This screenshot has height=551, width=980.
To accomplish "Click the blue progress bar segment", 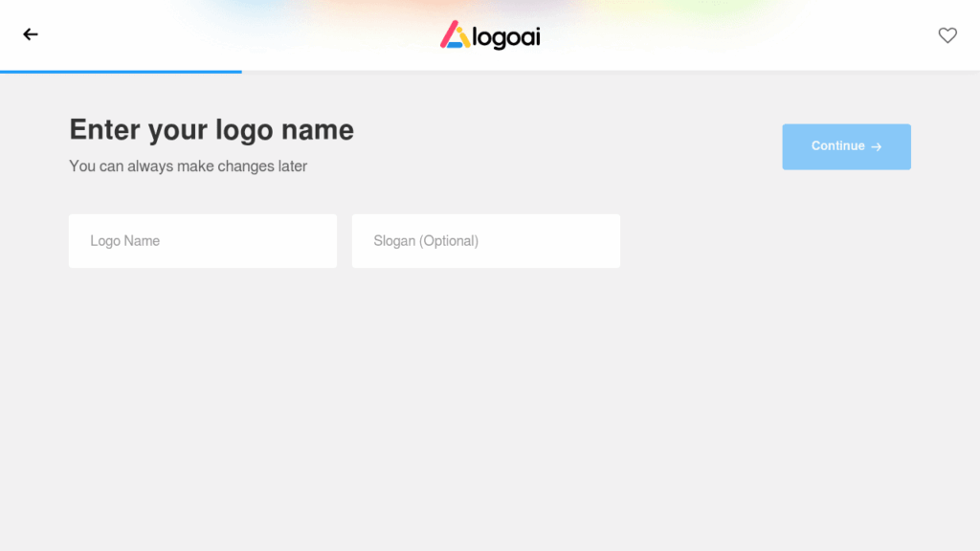I will pyautogui.click(x=120, y=71).
